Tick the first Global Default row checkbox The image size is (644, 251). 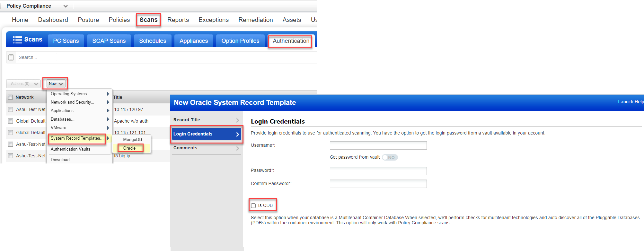pyautogui.click(x=11, y=121)
